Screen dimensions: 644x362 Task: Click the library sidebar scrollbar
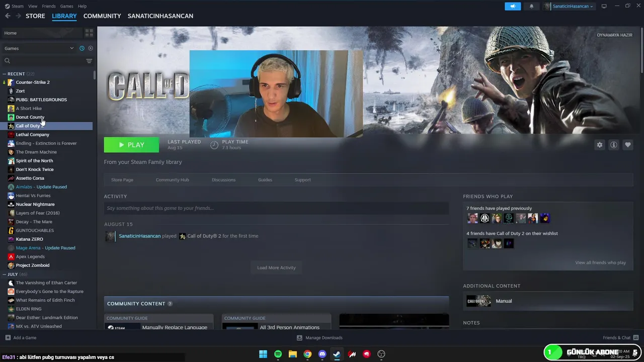coord(95,75)
